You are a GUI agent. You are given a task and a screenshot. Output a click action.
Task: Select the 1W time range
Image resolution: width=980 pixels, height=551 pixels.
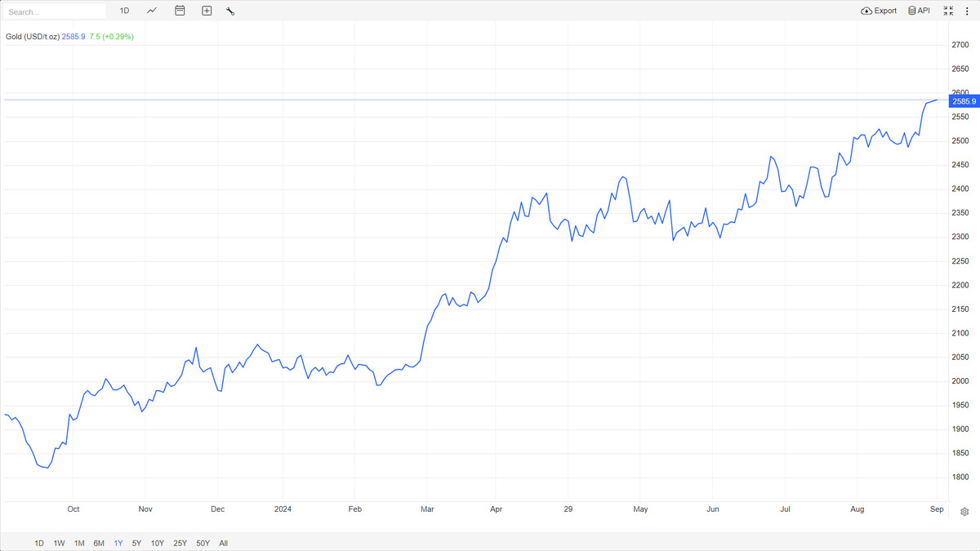pos(60,543)
